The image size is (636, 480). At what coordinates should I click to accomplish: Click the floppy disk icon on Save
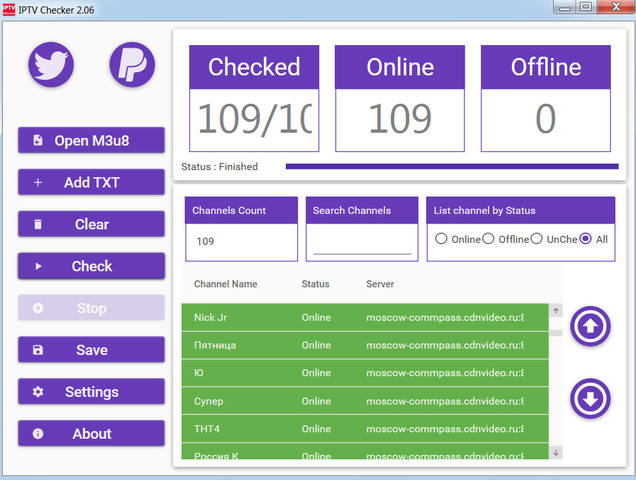[x=38, y=350]
